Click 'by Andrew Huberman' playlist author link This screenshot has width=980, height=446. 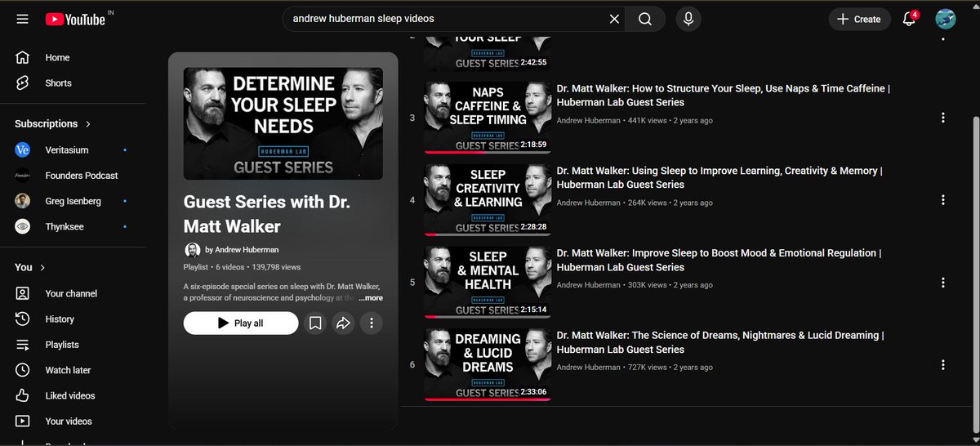pyautogui.click(x=242, y=250)
